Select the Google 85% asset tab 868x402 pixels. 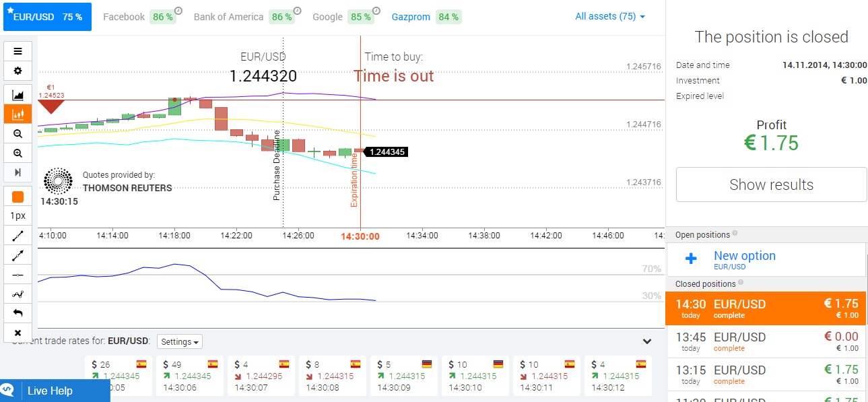(x=343, y=17)
